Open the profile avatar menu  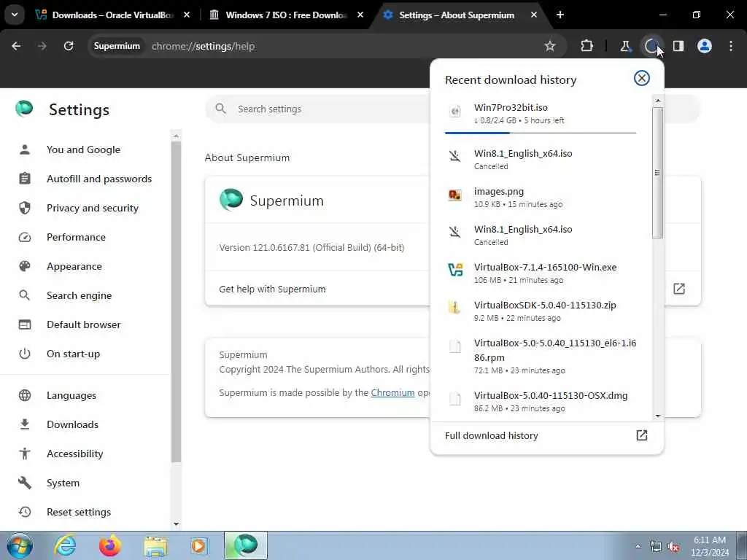coord(705,46)
